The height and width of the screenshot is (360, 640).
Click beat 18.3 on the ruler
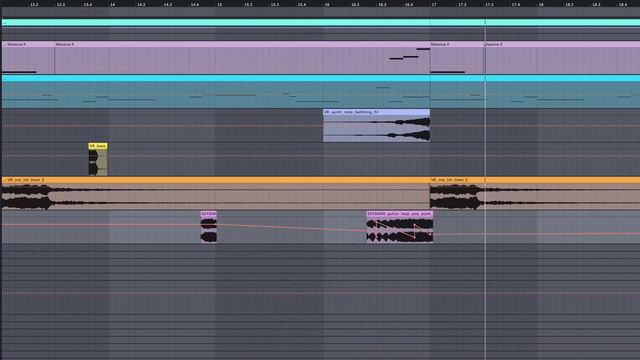click(596, 4)
